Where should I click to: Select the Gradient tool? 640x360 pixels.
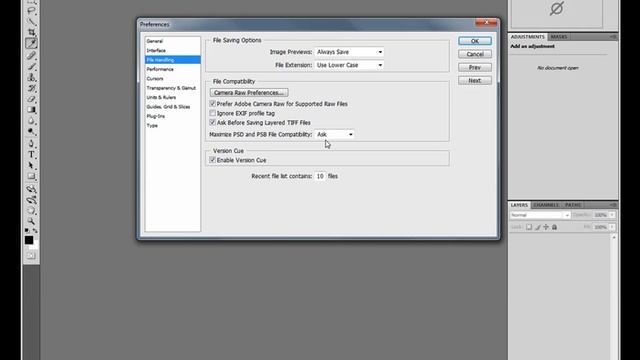tap(31, 110)
